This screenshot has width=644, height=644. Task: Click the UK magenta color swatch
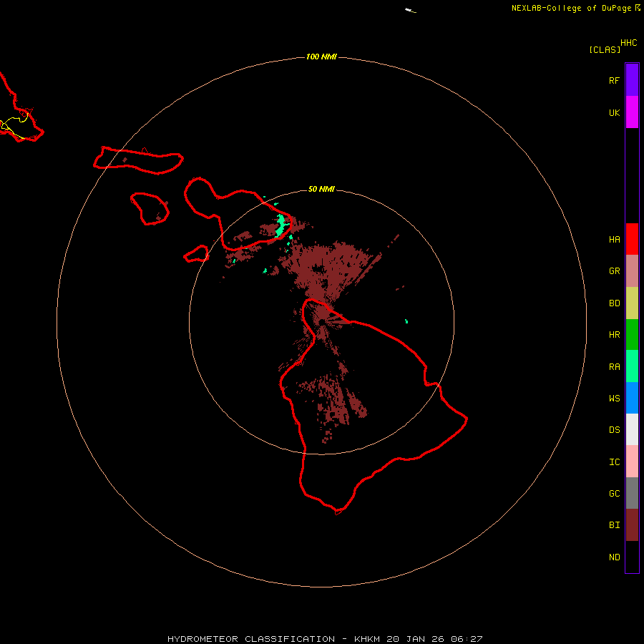pyautogui.click(x=632, y=112)
